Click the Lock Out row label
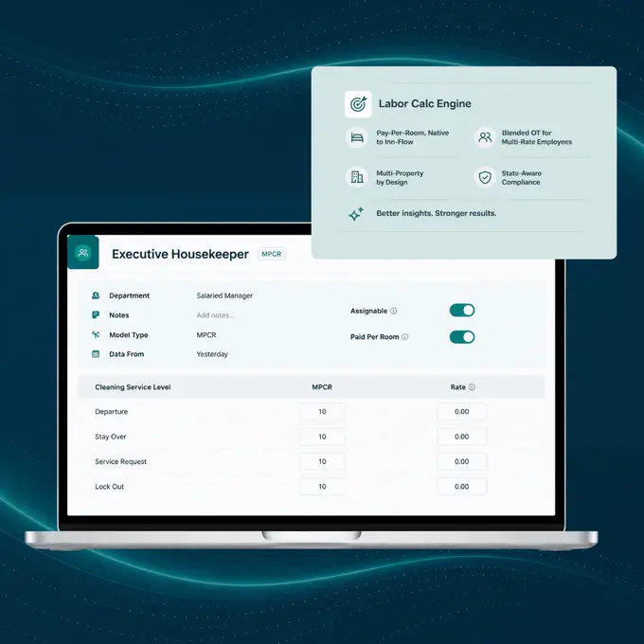Image resolution: width=644 pixels, height=644 pixels. [109, 486]
